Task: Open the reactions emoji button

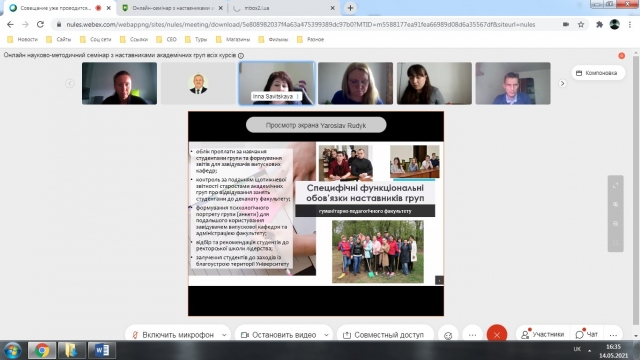Action: tap(448, 335)
